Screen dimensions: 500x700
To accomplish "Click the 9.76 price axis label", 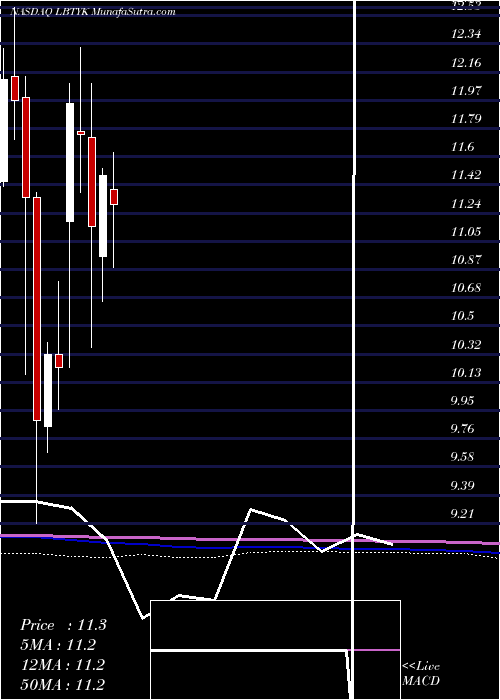I will 462,429.
